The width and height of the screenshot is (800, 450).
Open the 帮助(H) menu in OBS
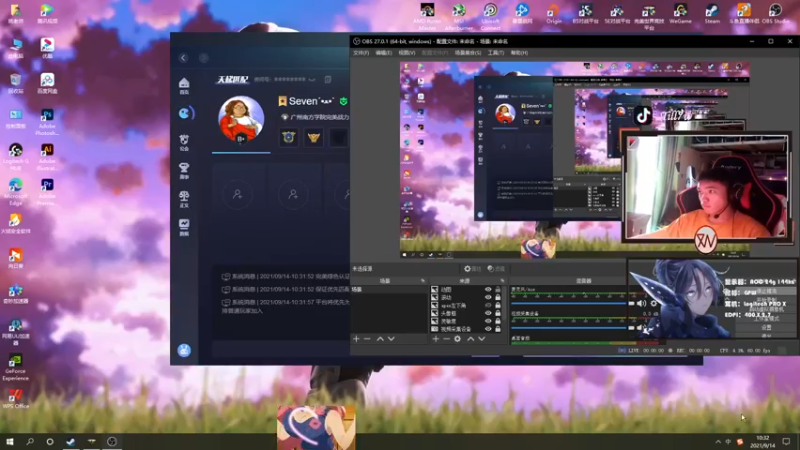tap(519, 53)
